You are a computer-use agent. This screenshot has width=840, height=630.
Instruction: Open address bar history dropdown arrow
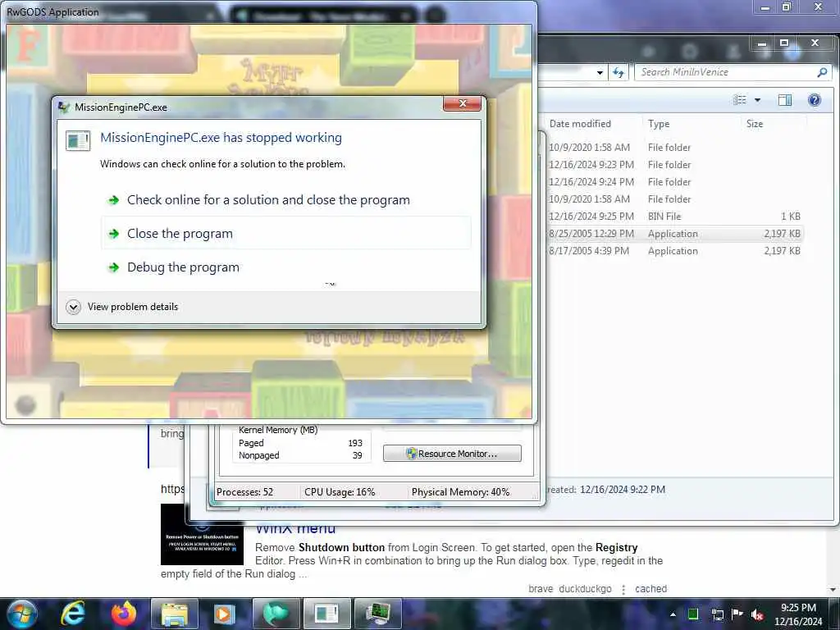600,72
